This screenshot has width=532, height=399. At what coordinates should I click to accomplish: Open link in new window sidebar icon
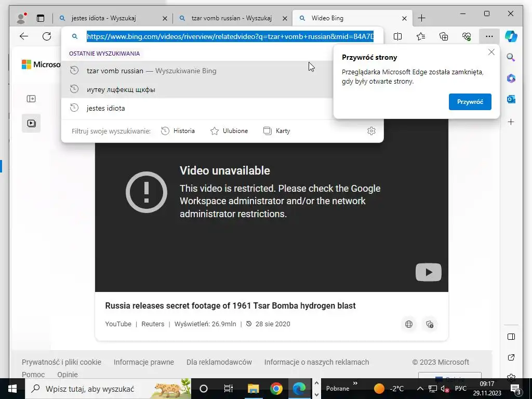tap(511, 357)
